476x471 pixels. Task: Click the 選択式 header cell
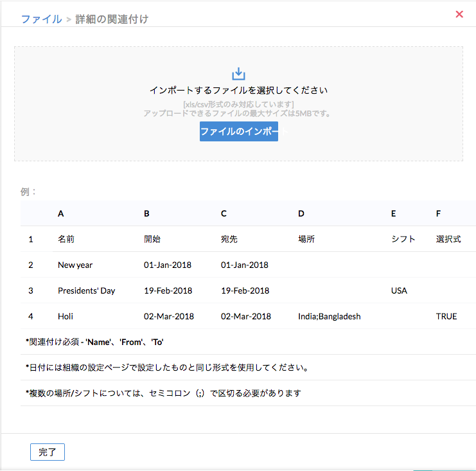(x=448, y=239)
